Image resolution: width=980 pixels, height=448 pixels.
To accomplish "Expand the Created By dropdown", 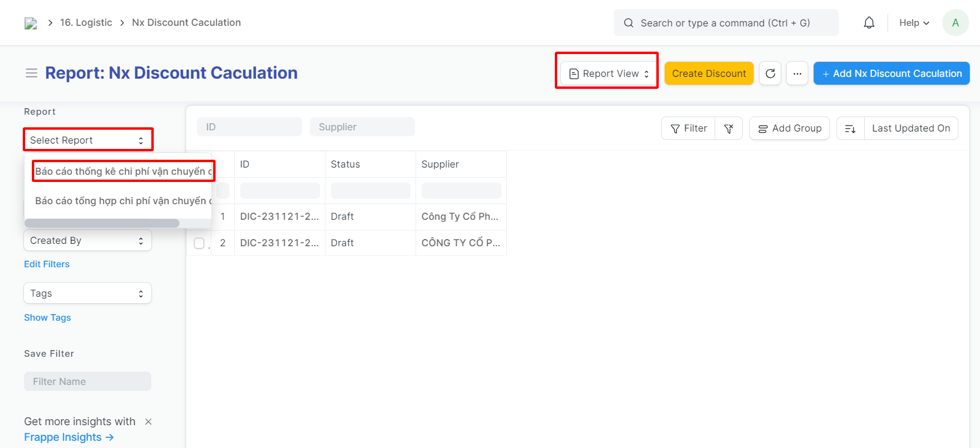I will 88,241.
